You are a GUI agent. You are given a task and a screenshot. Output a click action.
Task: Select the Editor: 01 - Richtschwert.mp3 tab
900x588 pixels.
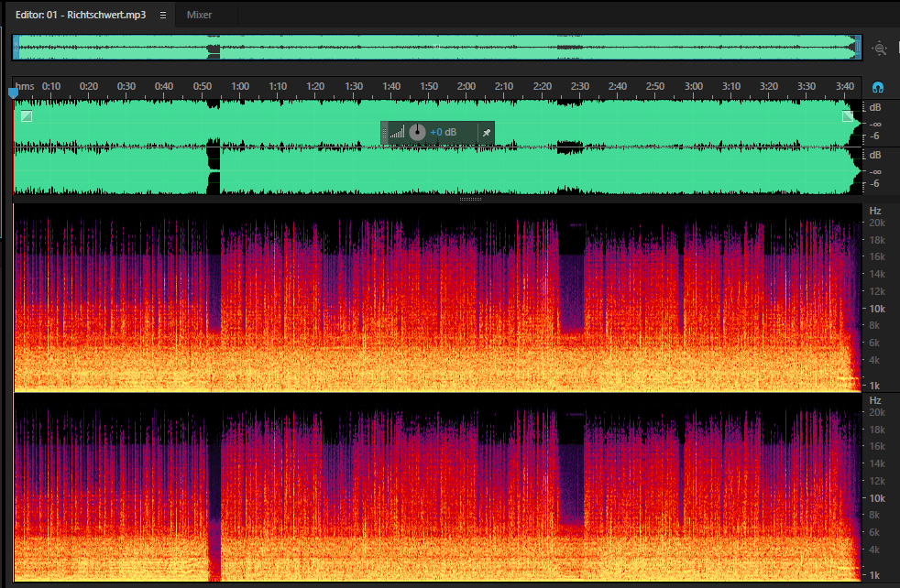(x=81, y=15)
